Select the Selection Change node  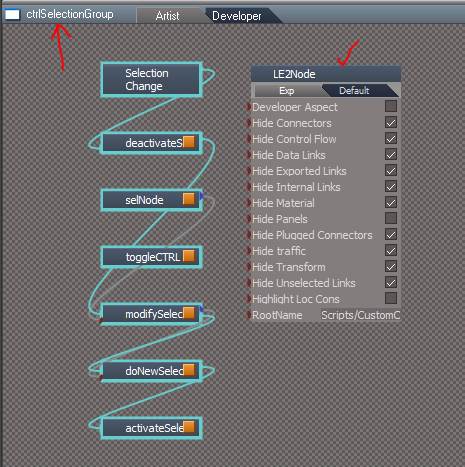pyautogui.click(x=151, y=80)
